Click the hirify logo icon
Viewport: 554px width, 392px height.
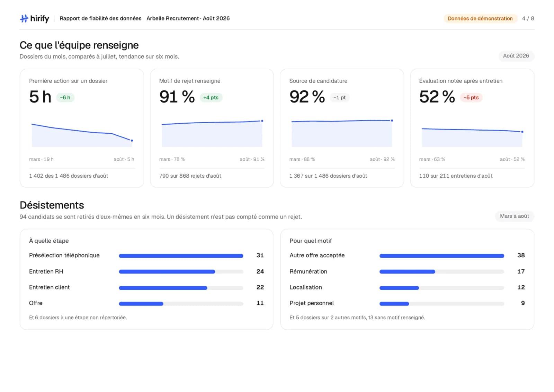tap(24, 18)
